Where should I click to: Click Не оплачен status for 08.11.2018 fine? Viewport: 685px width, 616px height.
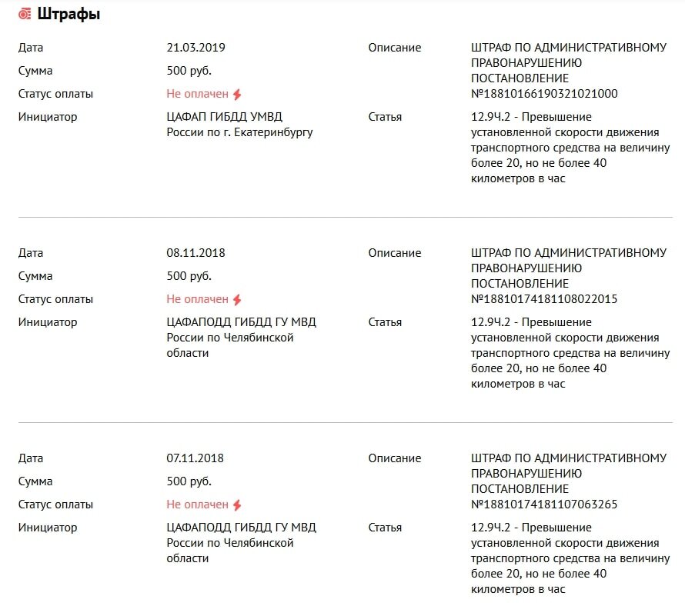(198, 299)
